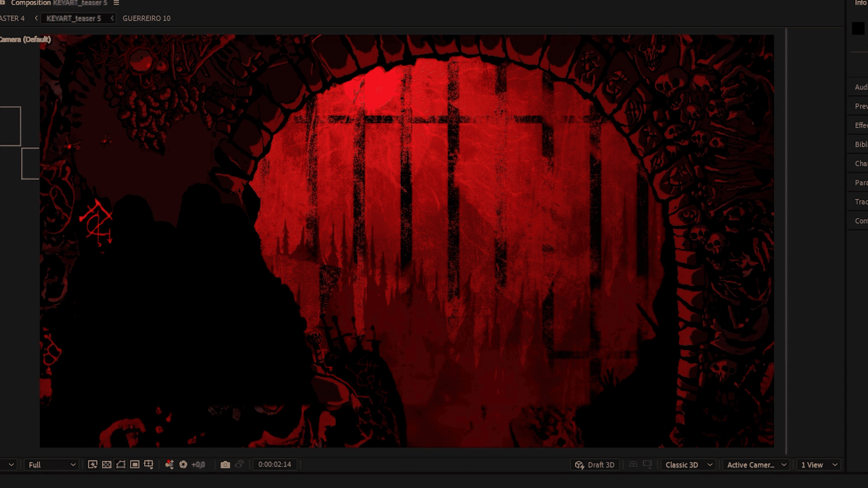This screenshot has width=868, height=488.
Task: Open the Full resolution dropdown
Action: pos(52,465)
